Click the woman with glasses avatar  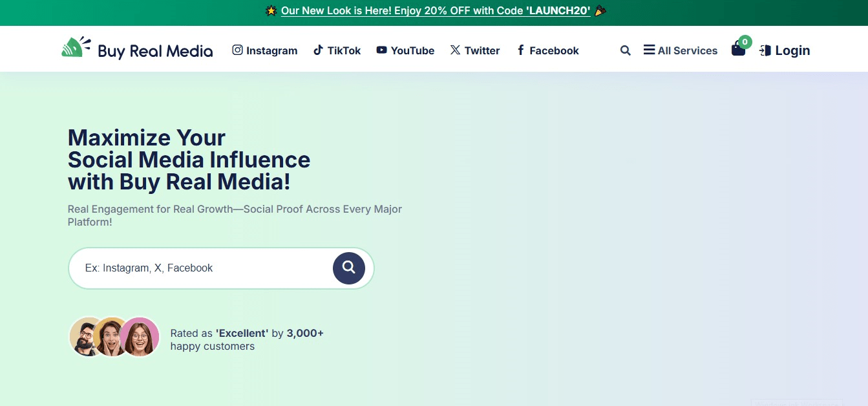coord(140,337)
